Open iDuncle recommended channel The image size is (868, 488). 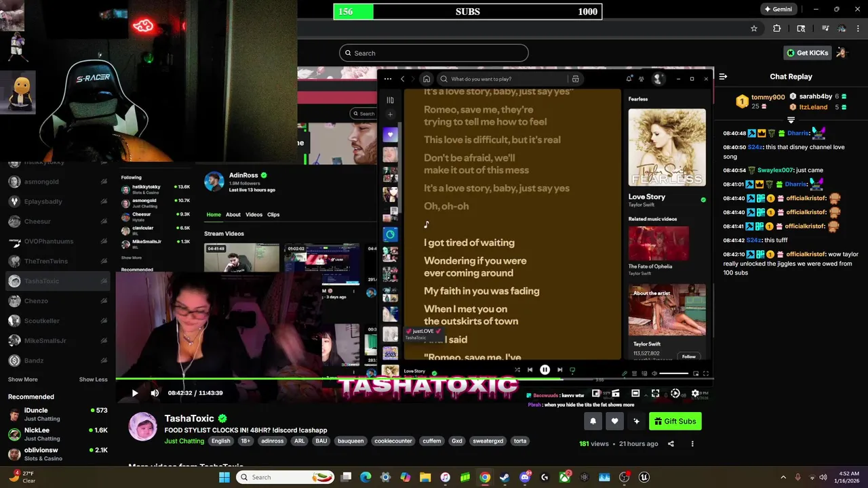click(58, 414)
